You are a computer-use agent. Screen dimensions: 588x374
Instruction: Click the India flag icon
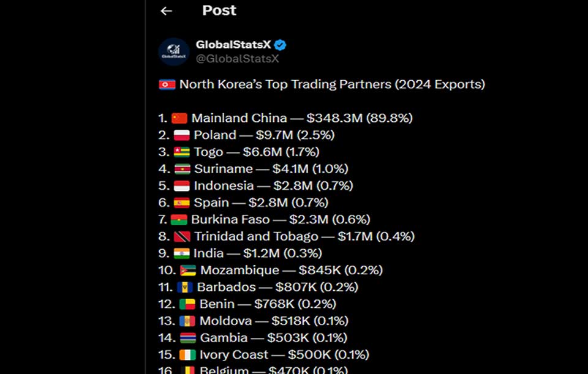(x=181, y=253)
